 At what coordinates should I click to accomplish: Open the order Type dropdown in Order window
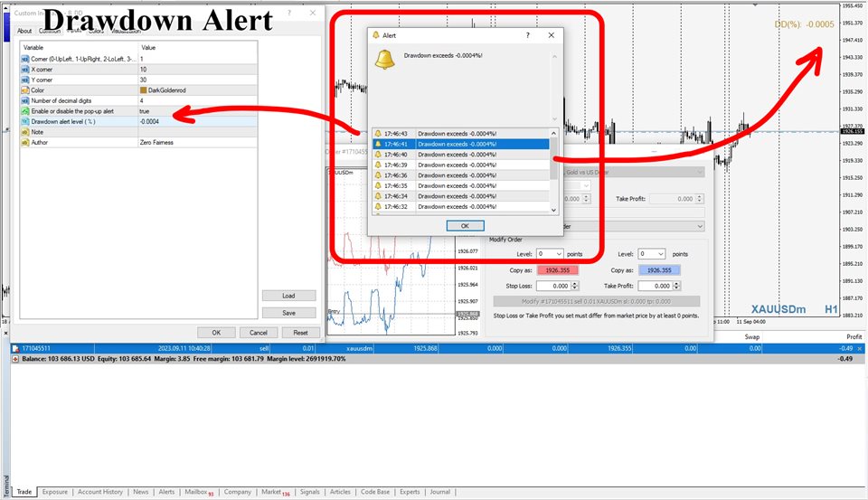click(x=700, y=226)
